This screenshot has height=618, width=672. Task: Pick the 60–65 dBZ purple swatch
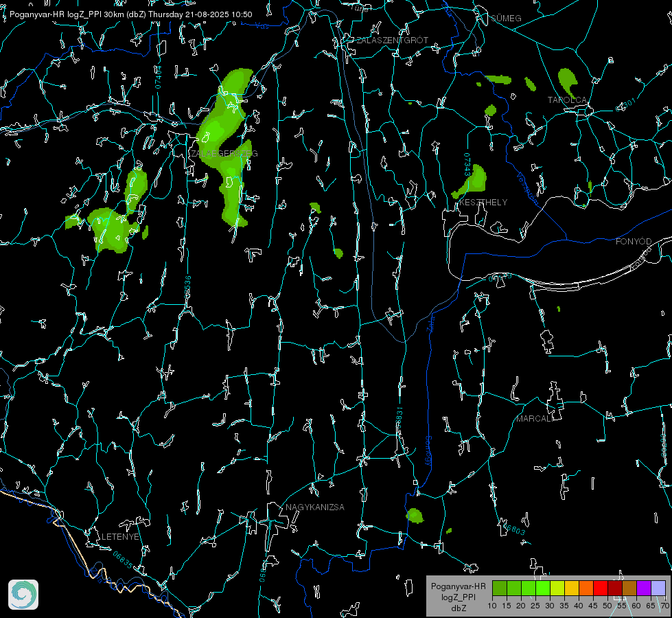coord(643,588)
